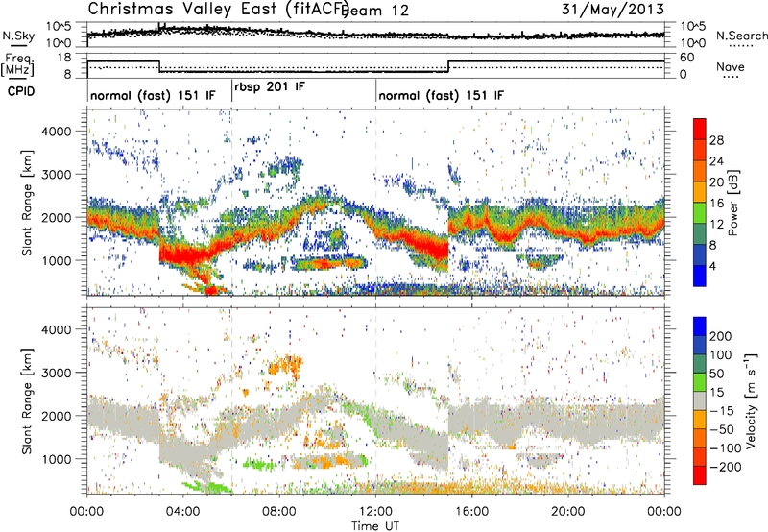Viewport: 768px width, 532px height.
Task: Select the gray segment of Velocity color bar
Action: (x=700, y=400)
